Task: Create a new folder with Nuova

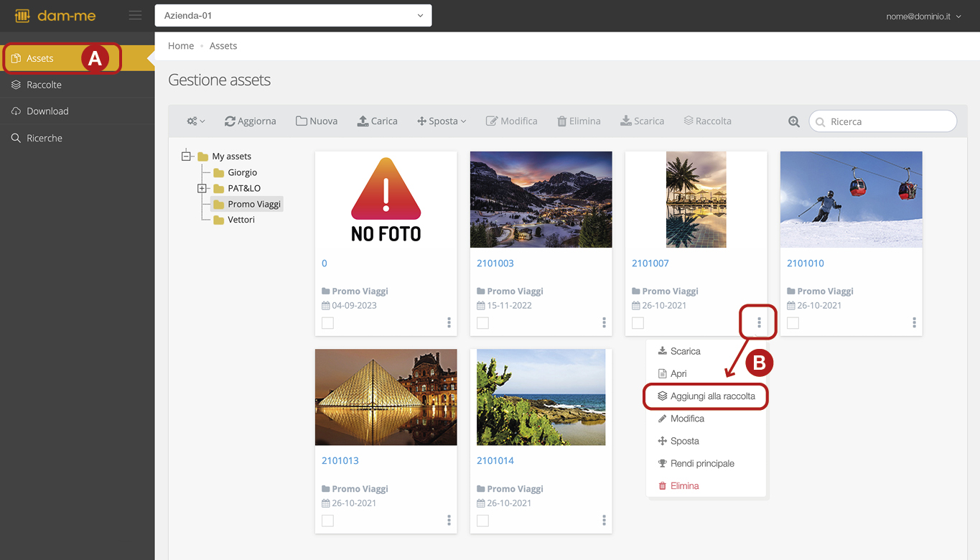Action: pyautogui.click(x=317, y=121)
